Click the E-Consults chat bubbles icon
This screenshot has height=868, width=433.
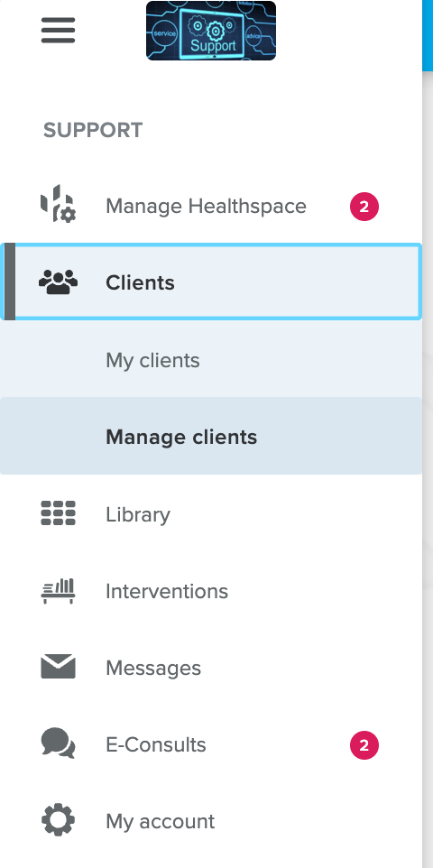[58, 743]
